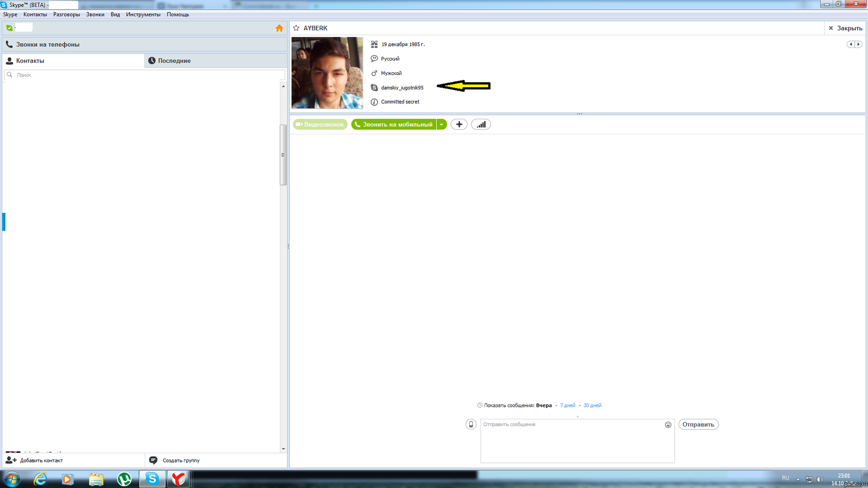868x488 pixels.
Task: Open AYBERK's profile picture
Action: (x=327, y=73)
